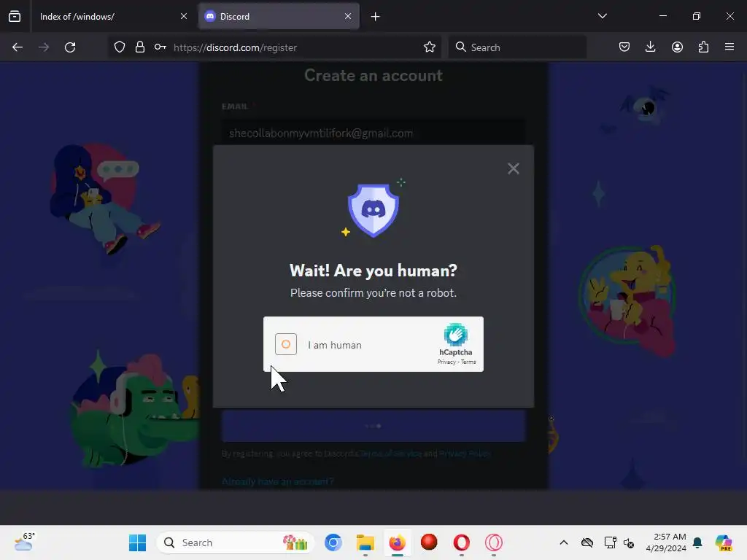The height and width of the screenshot is (560, 747).
Task: Minimize the Firefox window
Action: (x=662, y=16)
